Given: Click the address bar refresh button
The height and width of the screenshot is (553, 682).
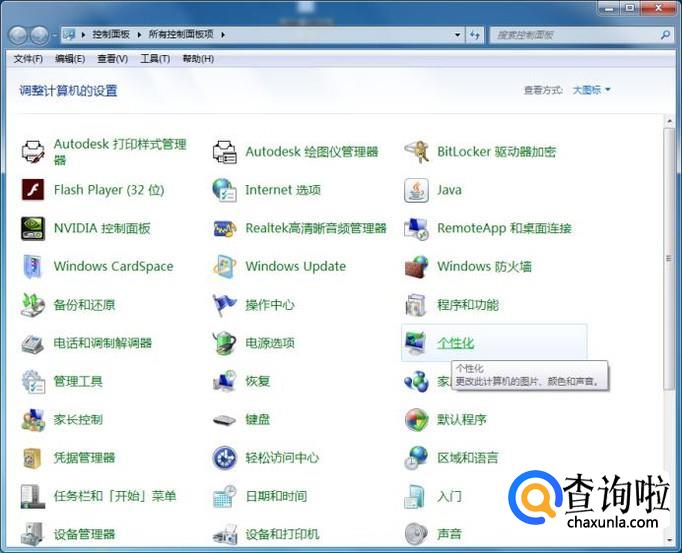Looking at the screenshot, I should pyautogui.click(x=475, y=35).
